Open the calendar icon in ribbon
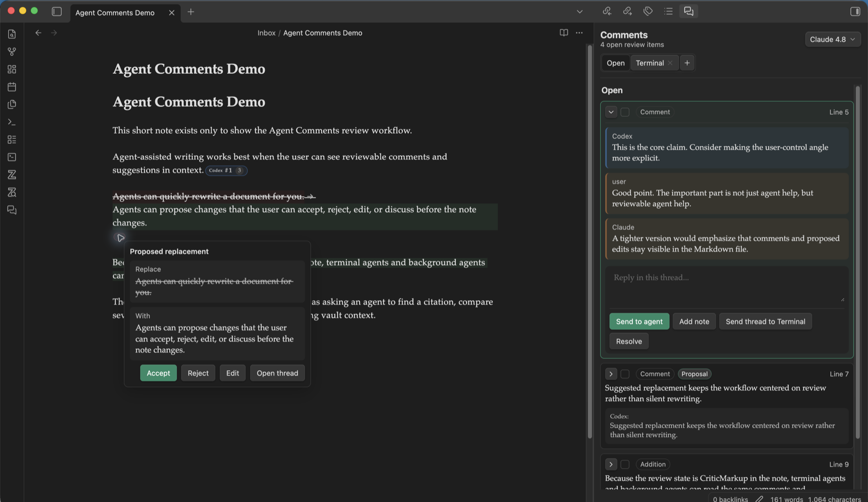This screenshot has height=502, width=868. (x=12, y=87)
